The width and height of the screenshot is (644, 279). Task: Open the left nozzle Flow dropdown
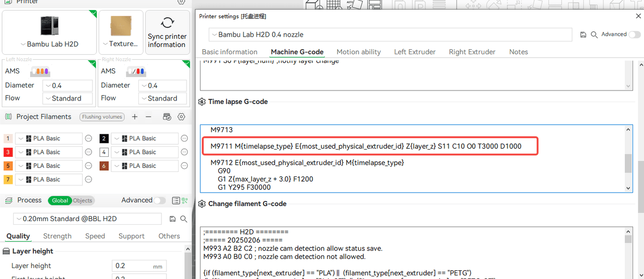pyautogui.click(x=67, y=99)
